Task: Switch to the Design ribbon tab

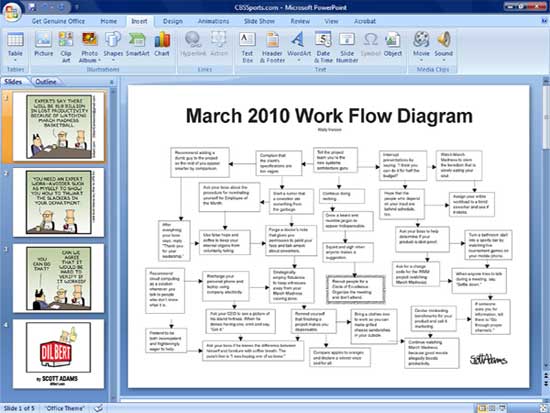Action: tap(173, 21)
